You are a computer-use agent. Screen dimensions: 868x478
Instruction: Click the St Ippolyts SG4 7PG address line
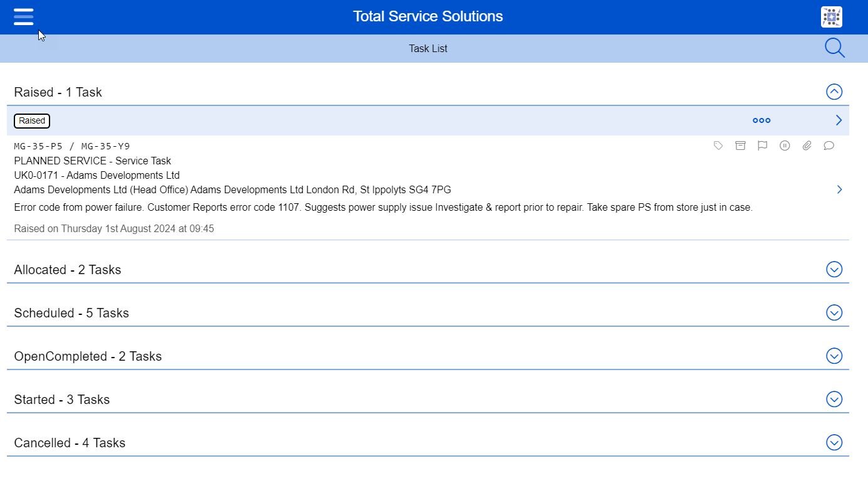coord(233,189)
